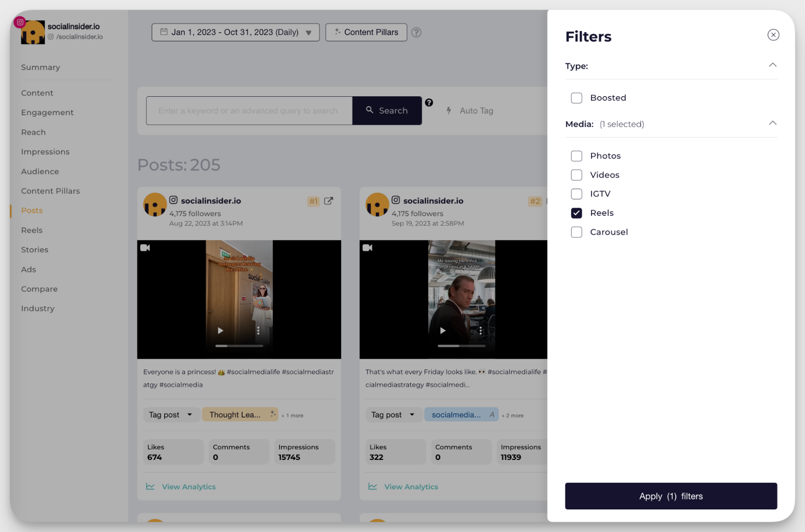This screenshot has width=805, height=532.
Task: Open video options menu on post #2
Action: coord(480,330)
